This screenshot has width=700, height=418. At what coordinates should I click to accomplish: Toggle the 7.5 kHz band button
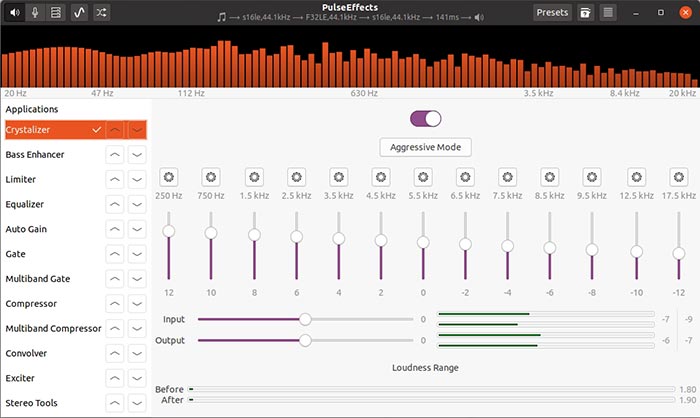[x=507, y=177]
